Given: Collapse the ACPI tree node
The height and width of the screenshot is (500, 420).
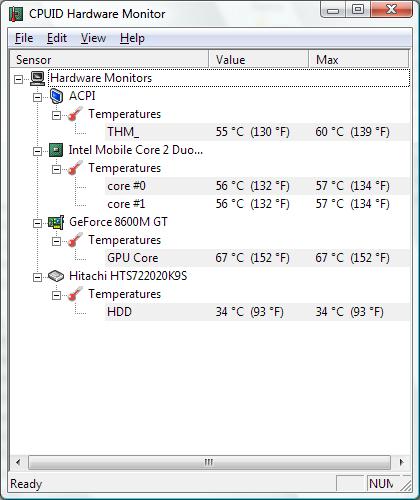Looking at the screenshot, I should [37, 97].
